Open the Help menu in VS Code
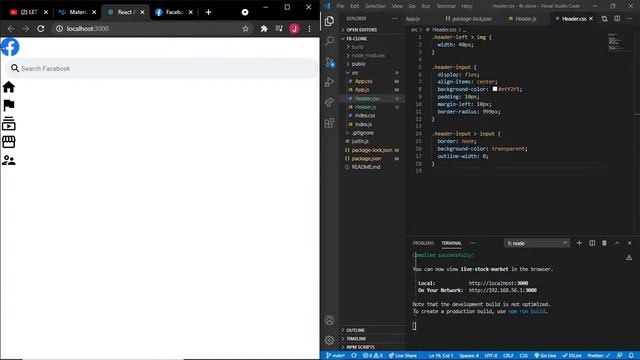 (x=467, y=6)
